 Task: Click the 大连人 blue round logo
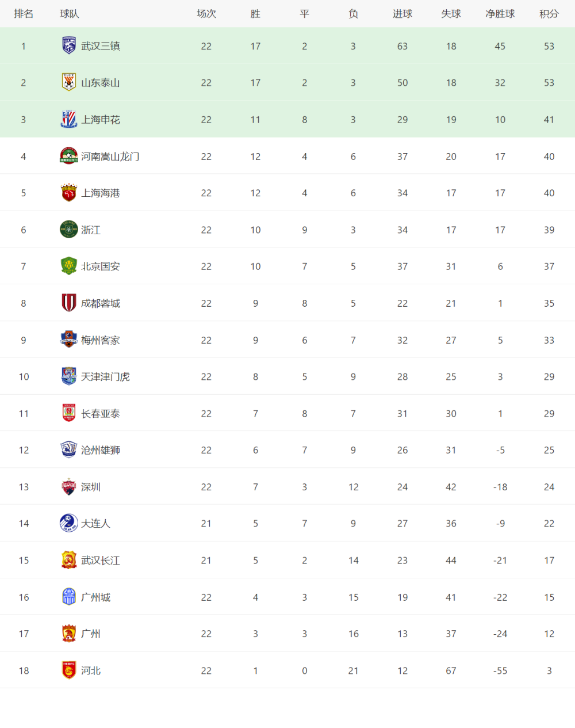point(69,523)
